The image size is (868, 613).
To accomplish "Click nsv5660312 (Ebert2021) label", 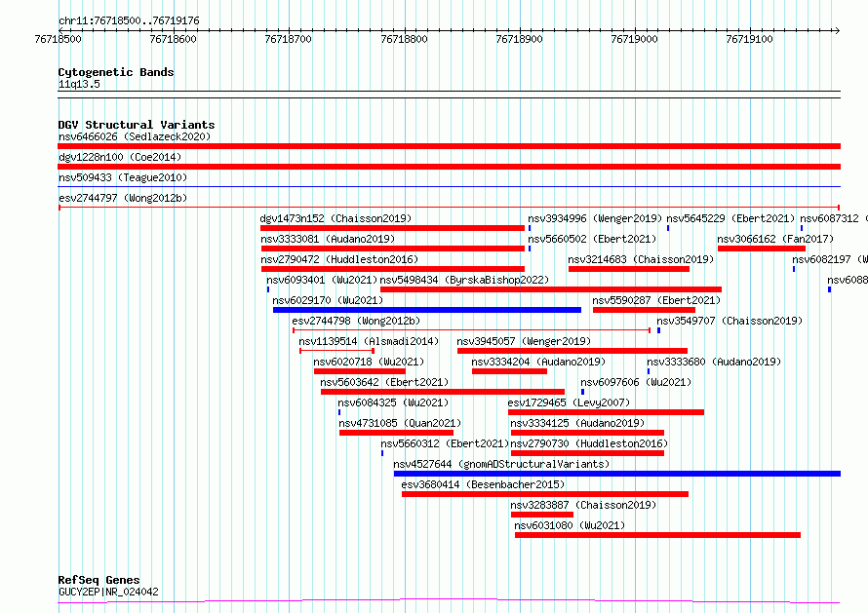I will coord(445,443).
